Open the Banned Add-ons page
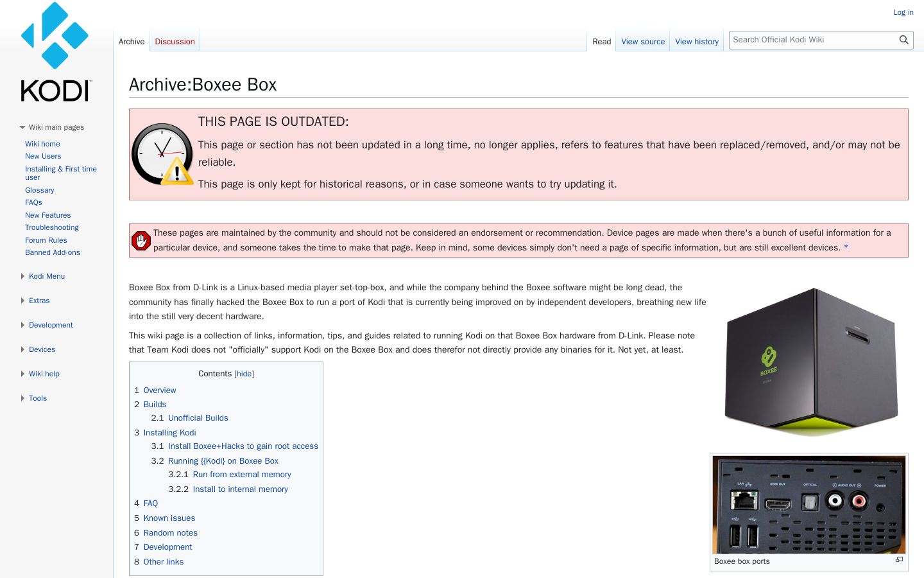The image size is (924, 578). click(x=53, y=252)
